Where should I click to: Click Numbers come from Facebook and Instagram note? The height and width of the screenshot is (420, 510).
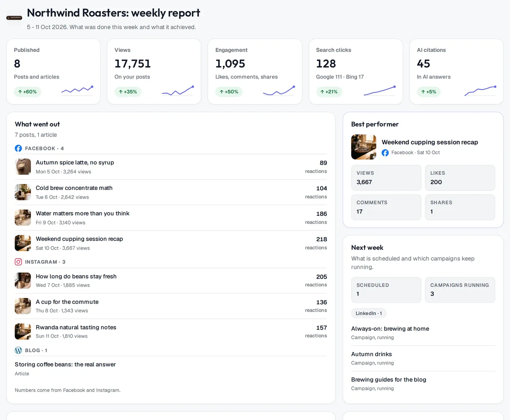(67, 390)
